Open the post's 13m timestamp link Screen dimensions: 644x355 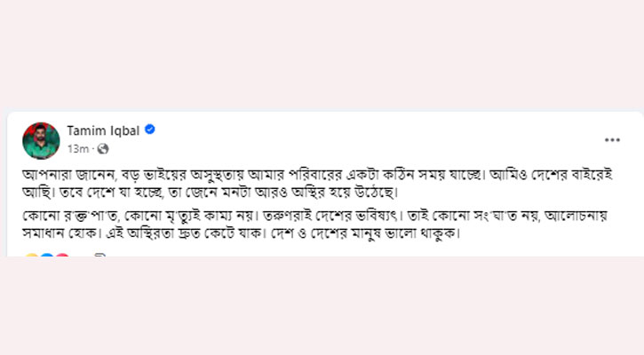[x=78, y=148]
